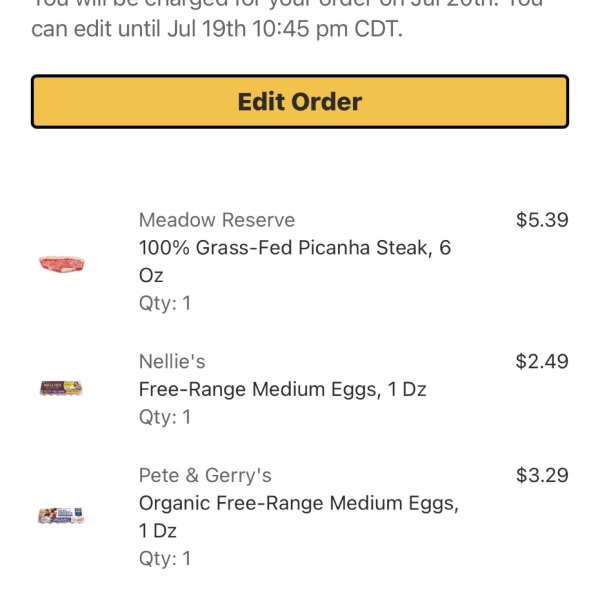Tap Qty: 1 under Picanha Steak

point(165,303)
